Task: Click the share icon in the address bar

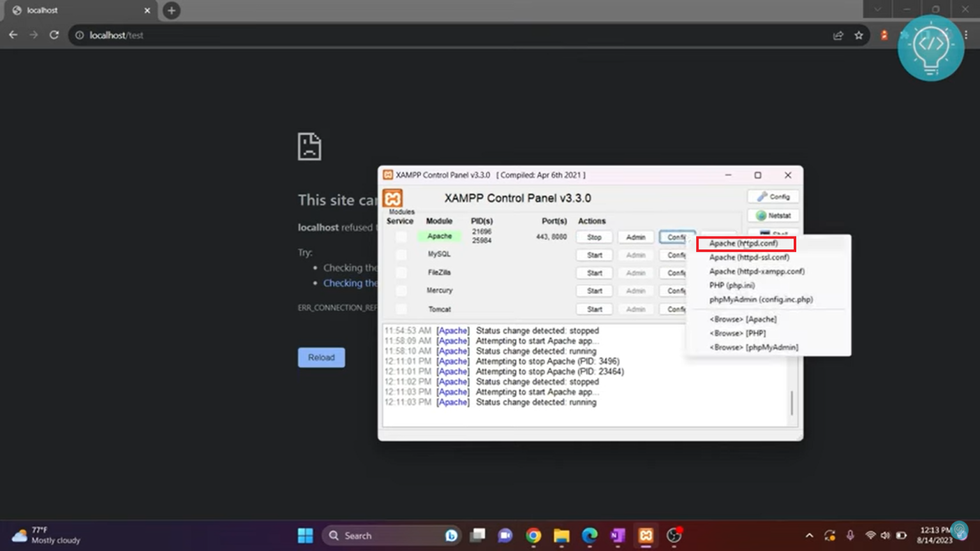Action: point(838,35)
